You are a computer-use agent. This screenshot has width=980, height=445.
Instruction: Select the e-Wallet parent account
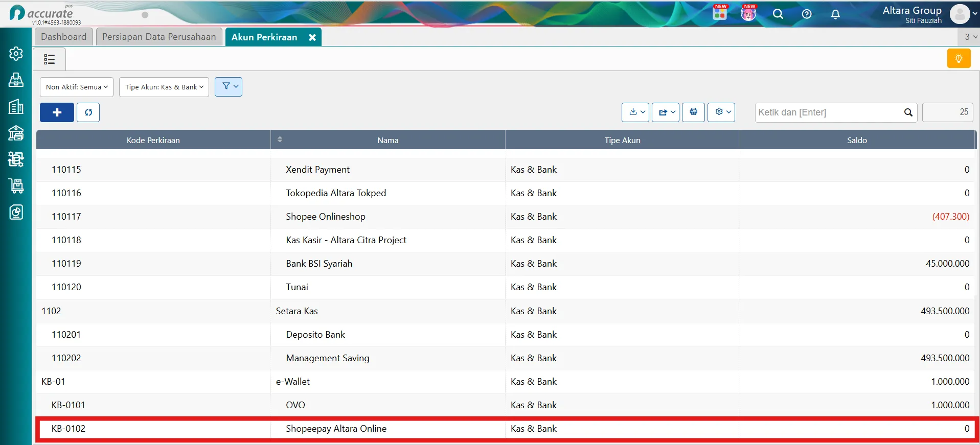coord(506,382)
